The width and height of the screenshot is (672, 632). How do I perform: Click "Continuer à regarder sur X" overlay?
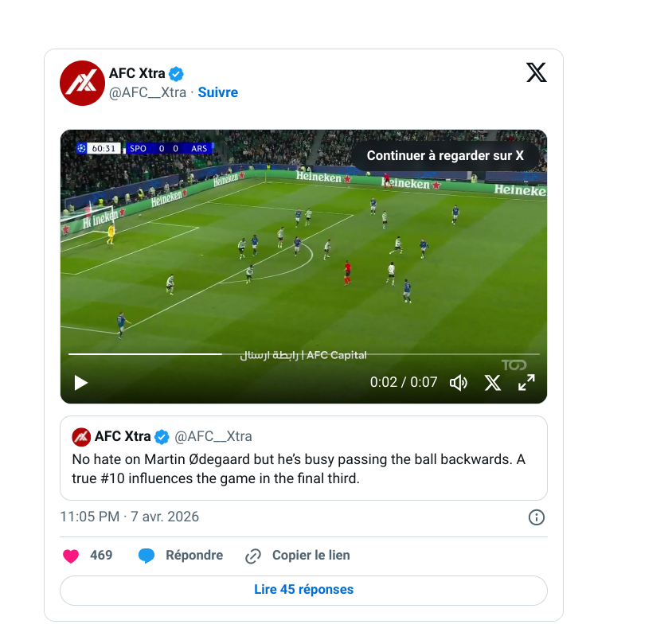click(445, 156)
